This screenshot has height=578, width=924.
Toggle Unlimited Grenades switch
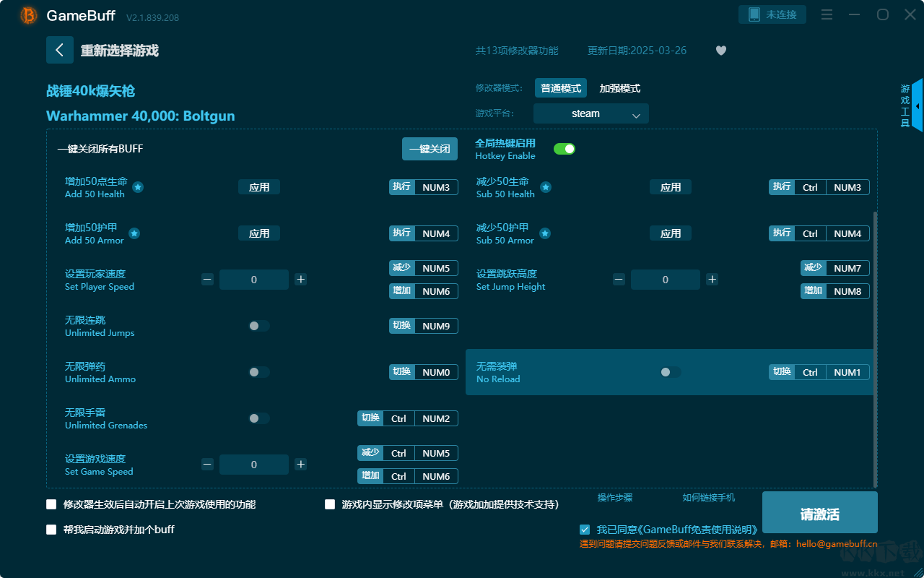point(259,418)
